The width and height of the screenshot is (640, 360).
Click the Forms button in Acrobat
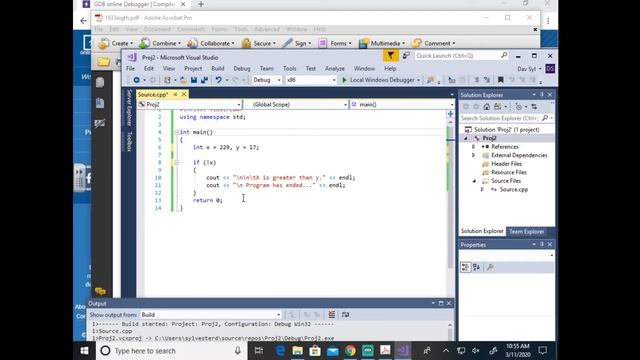(x=335, y=43)
